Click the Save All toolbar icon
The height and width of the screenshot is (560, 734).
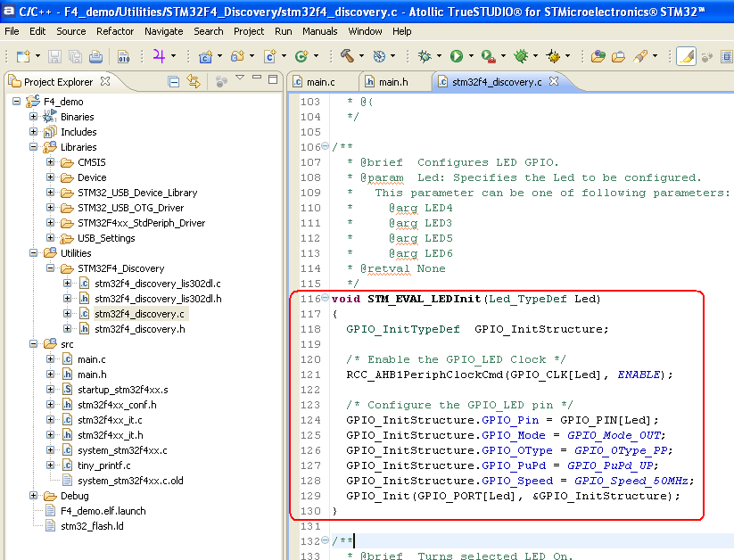[x=75, y=57]
